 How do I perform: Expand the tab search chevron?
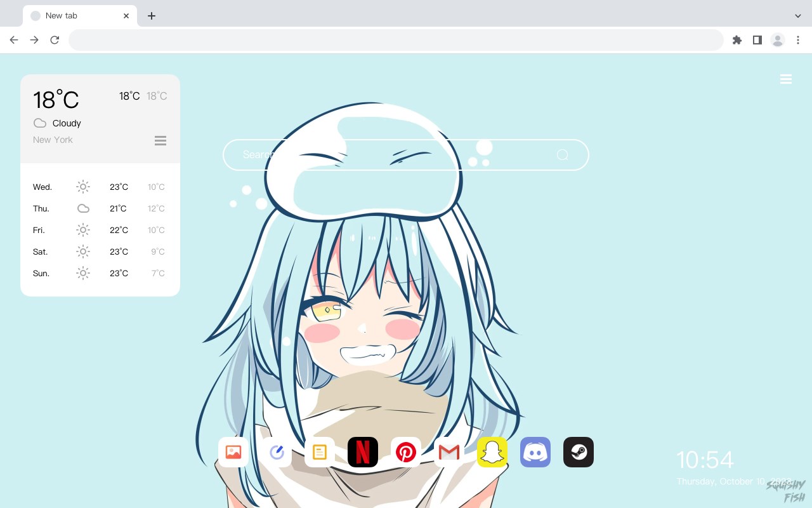pyautogui.click(x=798, y=16)
